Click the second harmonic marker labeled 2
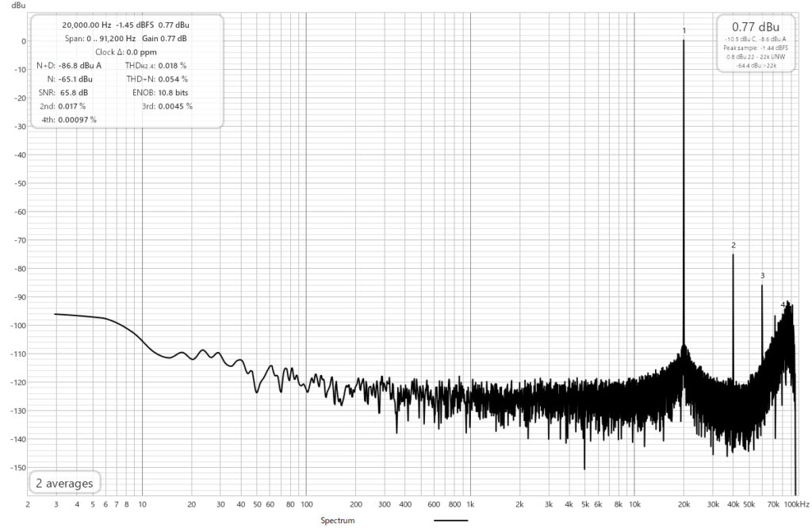This screenshot has height=528, width=812. [x=733, y=245]
